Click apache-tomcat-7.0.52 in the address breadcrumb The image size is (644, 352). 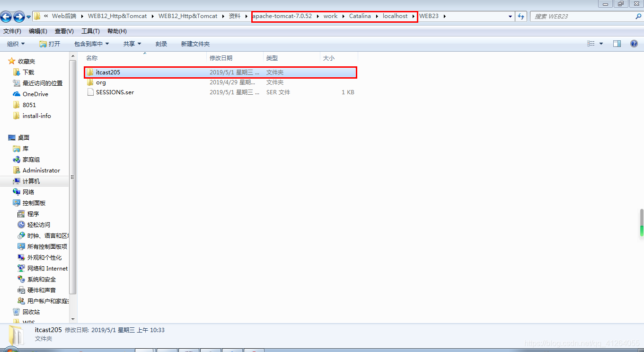tap(282, 16)
